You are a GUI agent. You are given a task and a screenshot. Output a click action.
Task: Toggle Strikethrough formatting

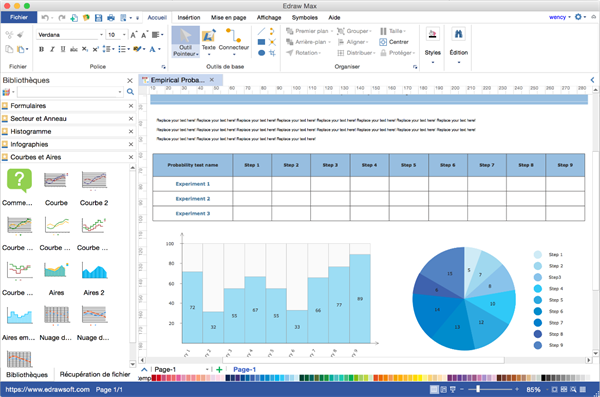point(74,49)
